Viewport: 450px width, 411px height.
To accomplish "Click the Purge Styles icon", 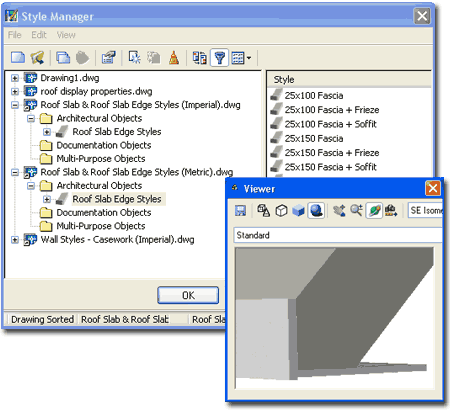I will 174,58.
